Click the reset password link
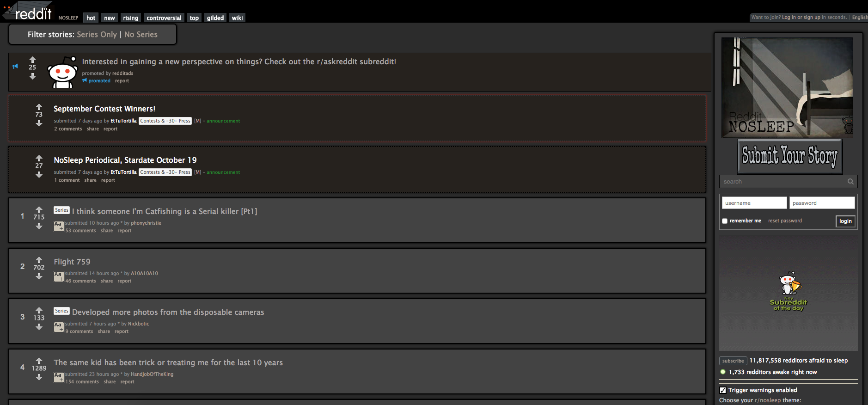Viewport: 868px width, 405px height. [x=785, y=221]
